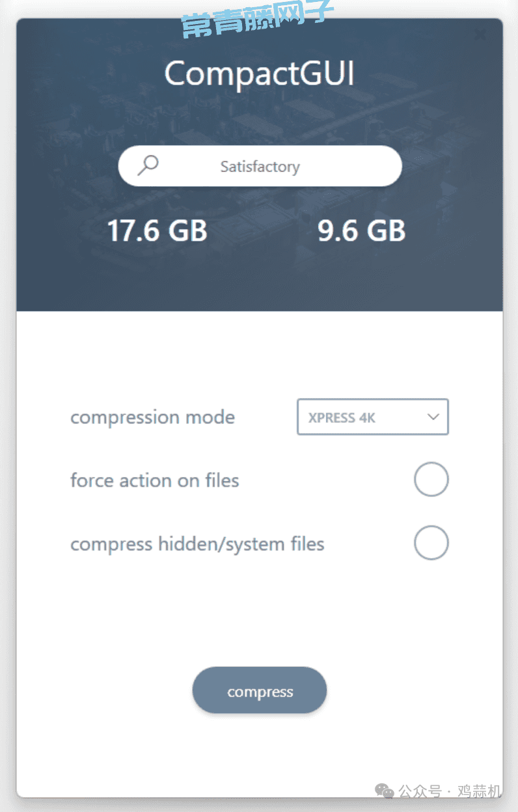The height and width of the screenshot is (812, 518).
Task: Enable the force action on files toggle
Action: [x=431, y=480]
